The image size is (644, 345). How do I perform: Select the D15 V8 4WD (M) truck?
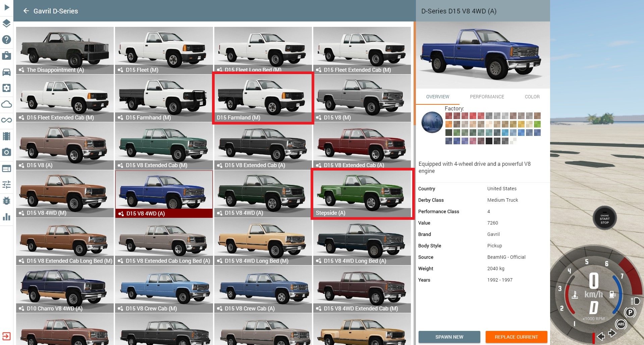point(65,194)
